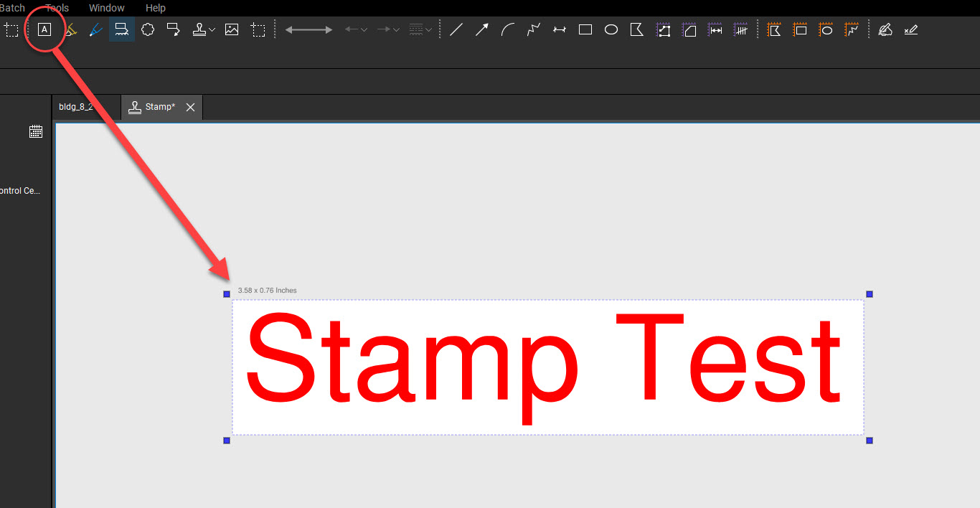Select the Rectangle tool
Image resolution: width=980 pixels, height=508 pixels.
click(585, 29)
